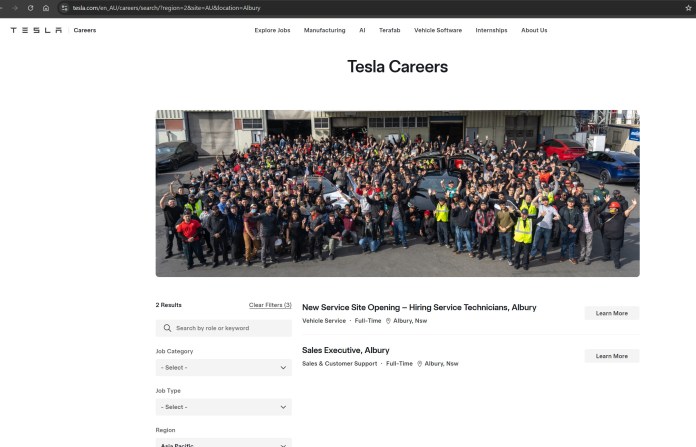Viewport: 696px width, 447px height.
Task: Click the address bar URL
Action: click(166, 8)
